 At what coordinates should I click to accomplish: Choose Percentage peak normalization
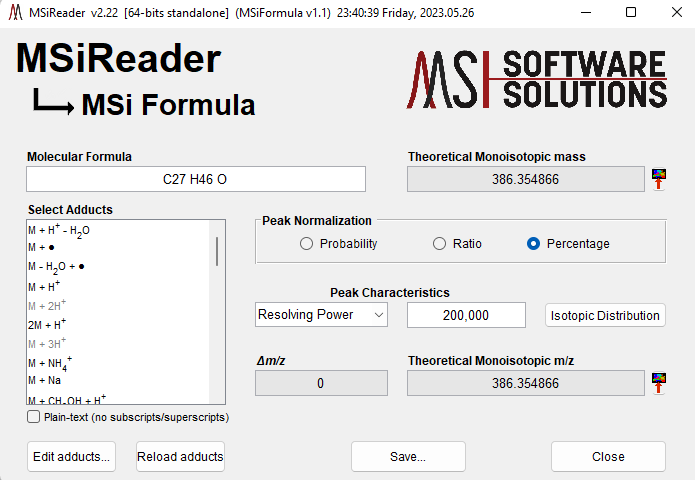click(x=534, y=243)
